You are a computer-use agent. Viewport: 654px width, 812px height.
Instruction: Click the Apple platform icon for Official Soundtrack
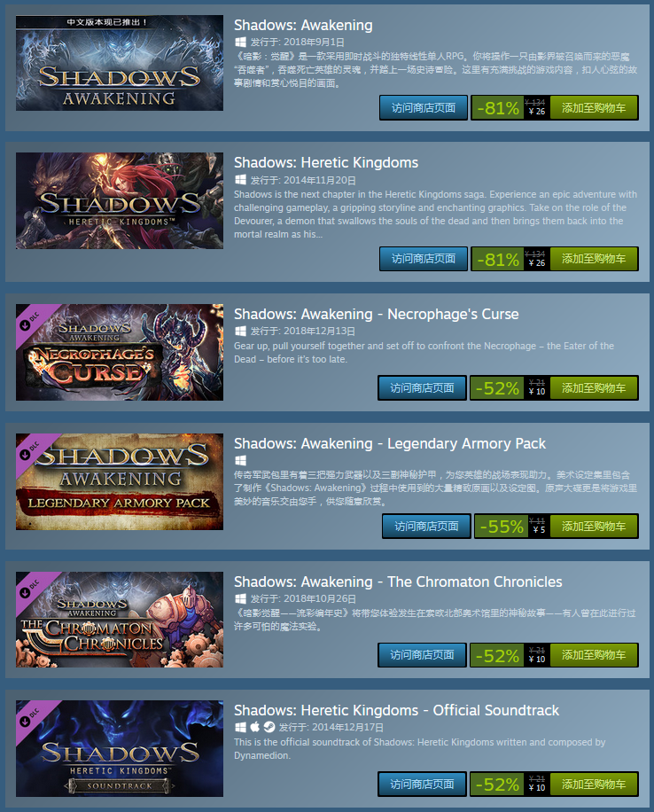pyautogui.click(x=254, y=727)
